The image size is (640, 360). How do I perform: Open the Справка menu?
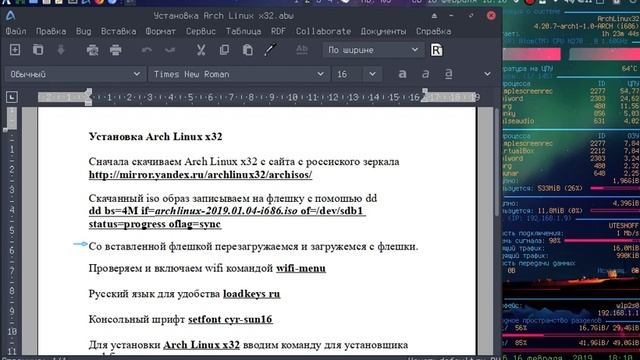pos(433,31)
